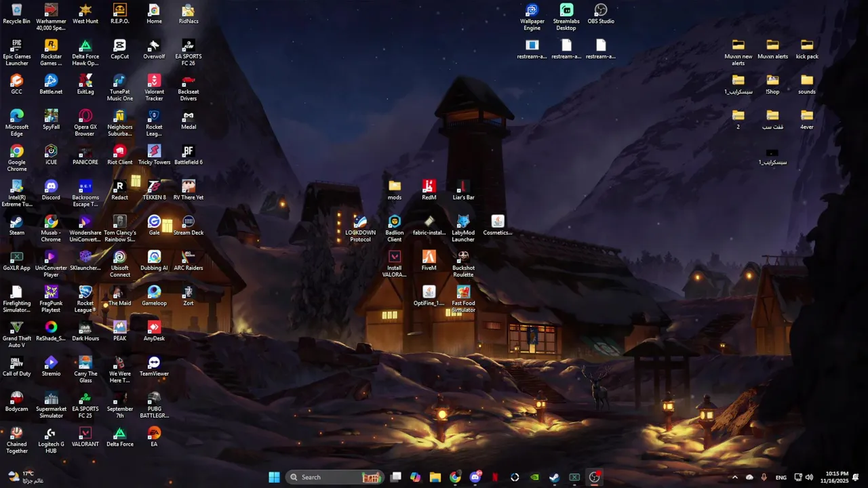868x488 pixels.
Task: Launch PUBG BATTLEGROUNDS desktop shortcut
Action: point(154,405)
